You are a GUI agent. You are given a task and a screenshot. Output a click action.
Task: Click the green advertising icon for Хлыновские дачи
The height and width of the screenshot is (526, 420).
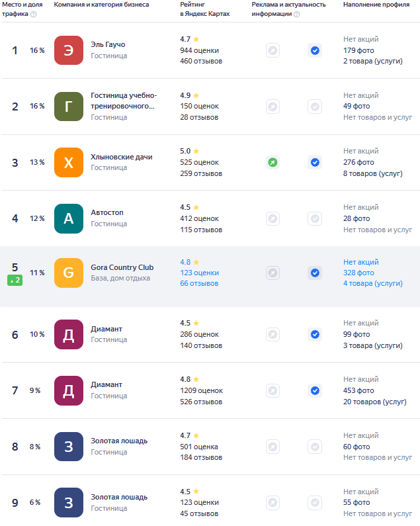[273, 162]
